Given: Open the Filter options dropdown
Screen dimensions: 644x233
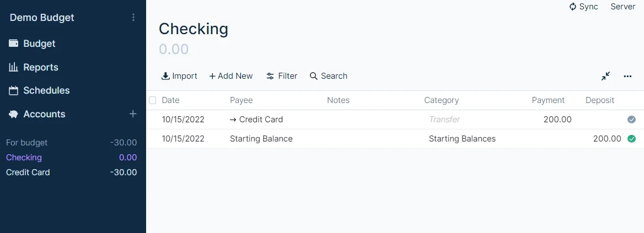Looking at the screenshot, I should [281, 76].
